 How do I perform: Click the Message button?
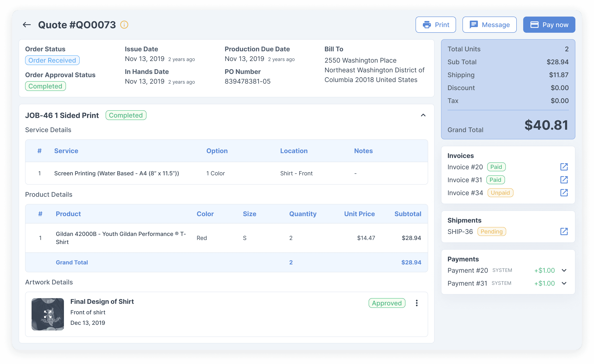pos(489,25)
